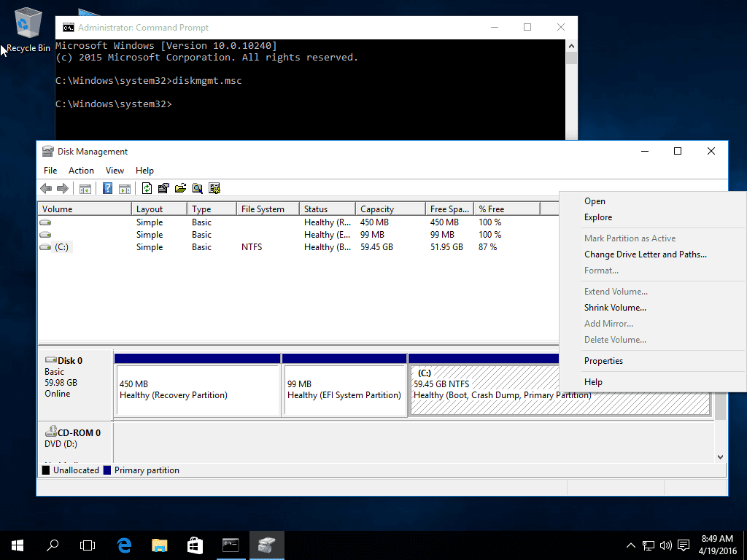
Task: Switch to Command Prompt taskbar button
Action: point(231,545)
